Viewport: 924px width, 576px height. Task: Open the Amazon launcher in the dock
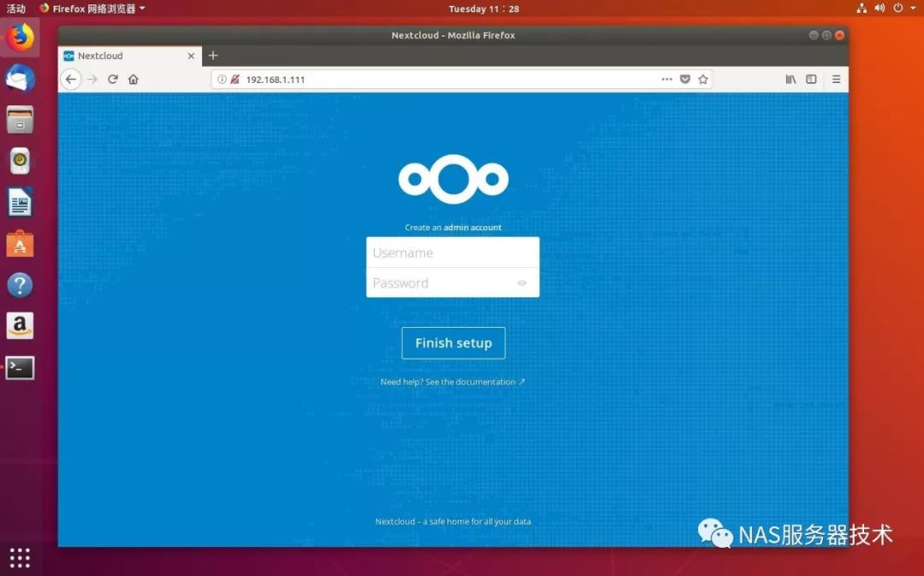pos(20,326)
